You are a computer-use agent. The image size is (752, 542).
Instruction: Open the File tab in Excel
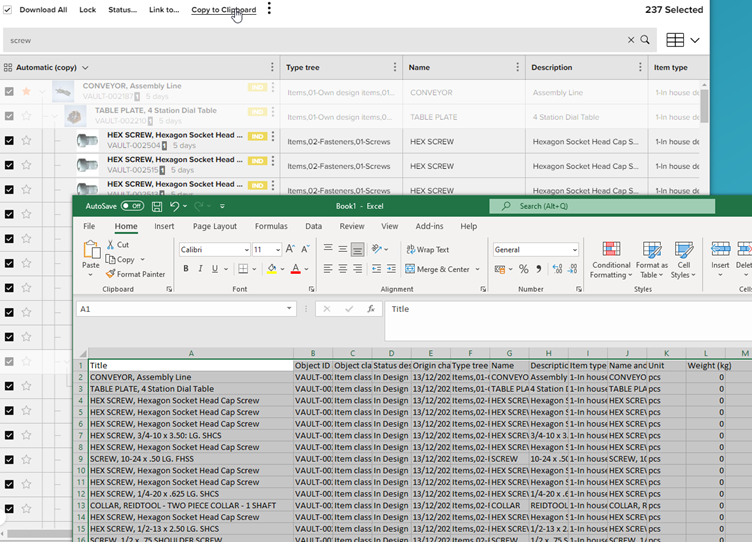click(89, 226)
